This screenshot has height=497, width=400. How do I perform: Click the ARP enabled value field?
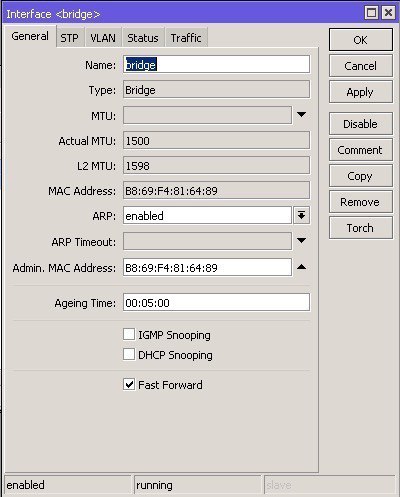pyautogui.click(x=207, y=215)
